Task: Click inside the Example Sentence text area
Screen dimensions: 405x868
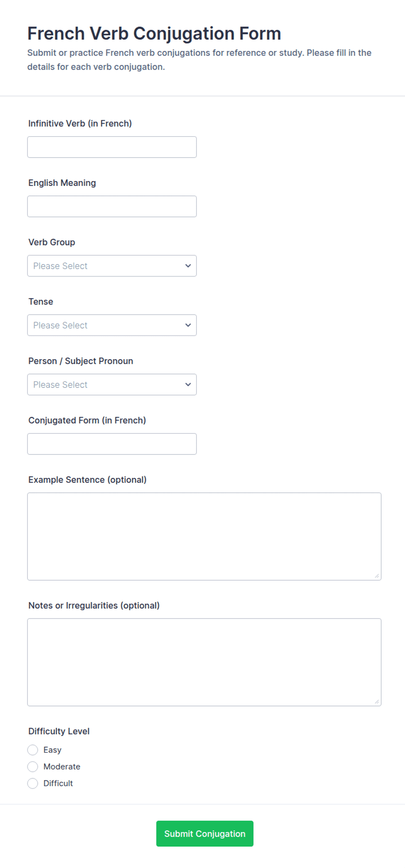Action: click(204, 536)
